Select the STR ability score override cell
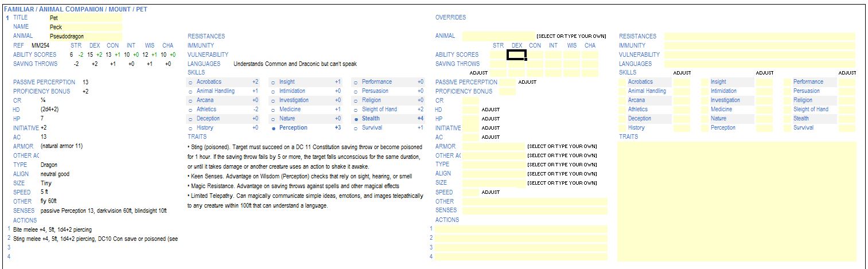Screen dimensions: 868x269 (498, 54)
